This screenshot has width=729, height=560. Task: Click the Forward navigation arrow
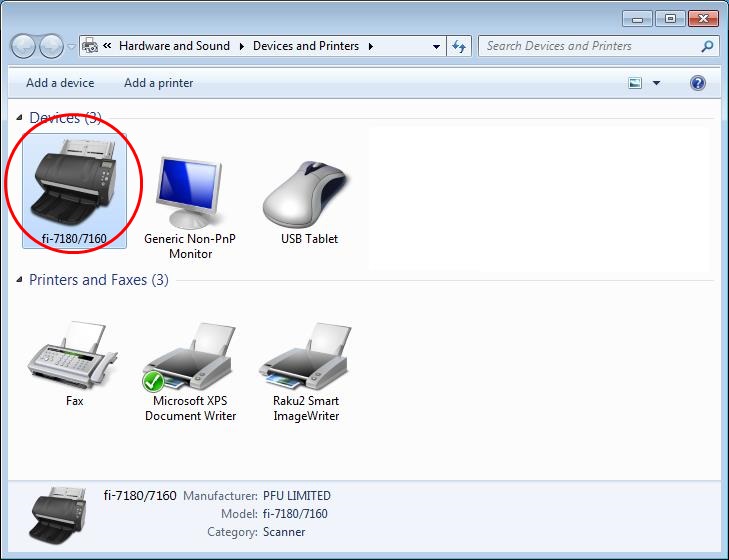click(51, 46)
